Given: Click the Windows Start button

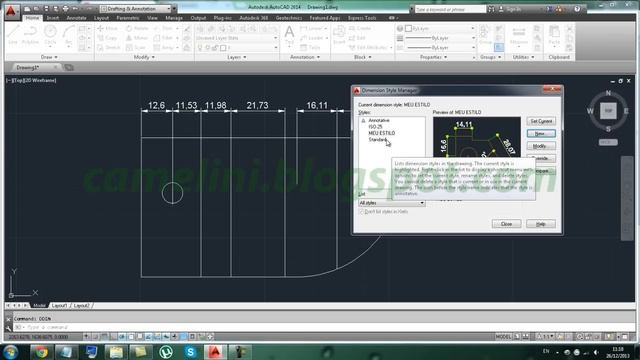Looking at the screenshot, I should point(11,352).
